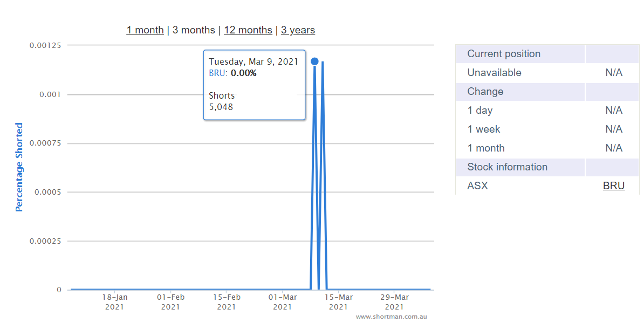Switch chart to 3 months view
Screen dimensions: 644x330
click(x=194, y=30)
